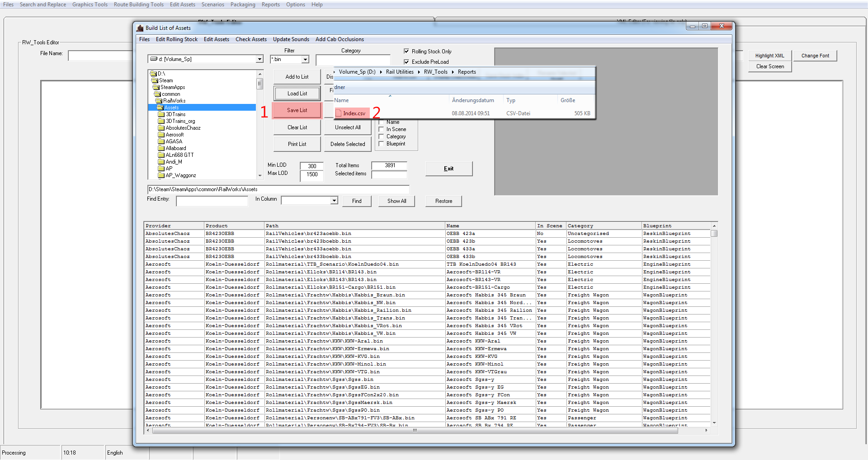Click the Change Font button

coord(815,56)
